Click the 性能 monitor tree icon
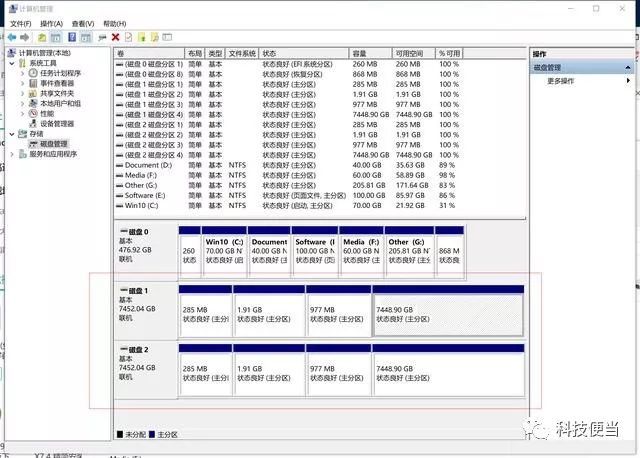 coord(33,113)
